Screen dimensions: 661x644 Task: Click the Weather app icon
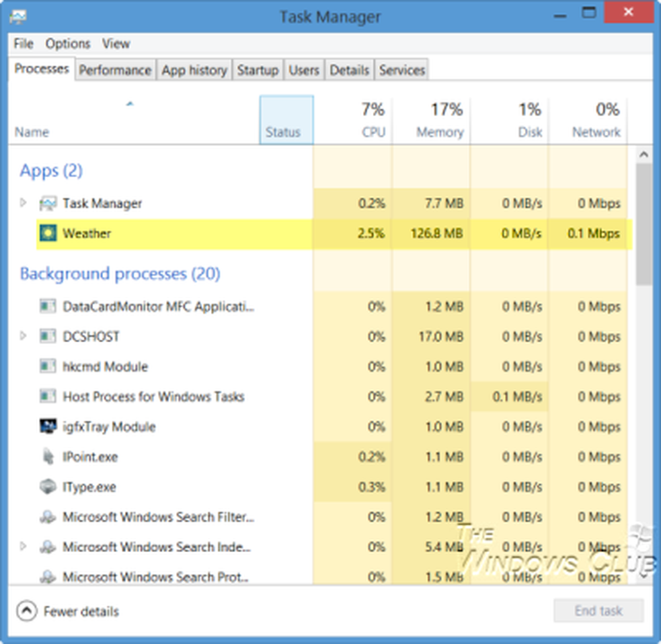[48, 233]
